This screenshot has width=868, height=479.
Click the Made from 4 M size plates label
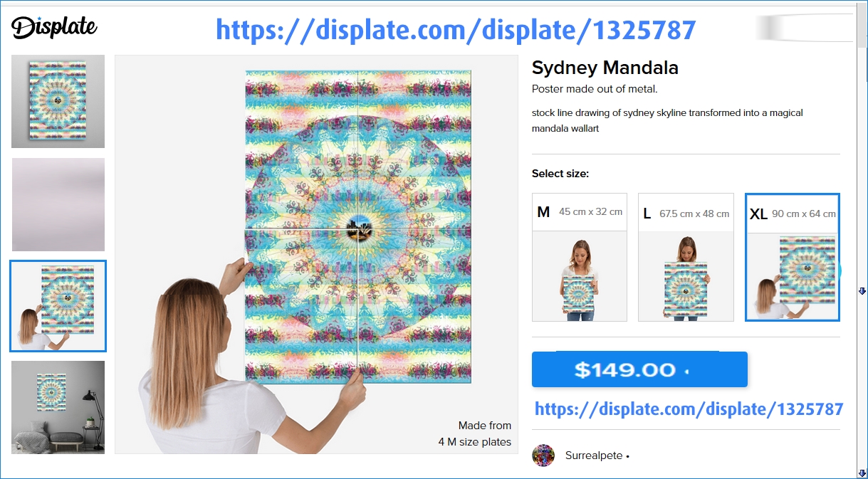[x=475, y=433]
